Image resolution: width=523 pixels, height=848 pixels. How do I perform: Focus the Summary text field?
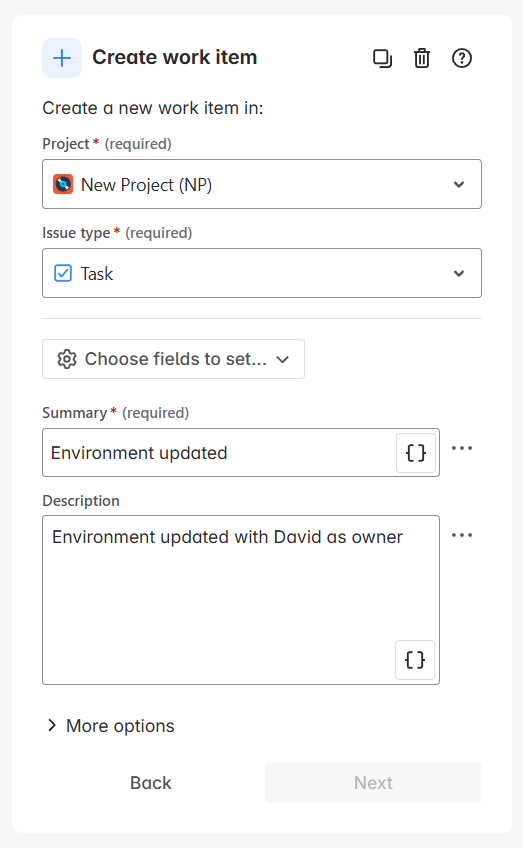pyautogui.click(x=221, y=453)
